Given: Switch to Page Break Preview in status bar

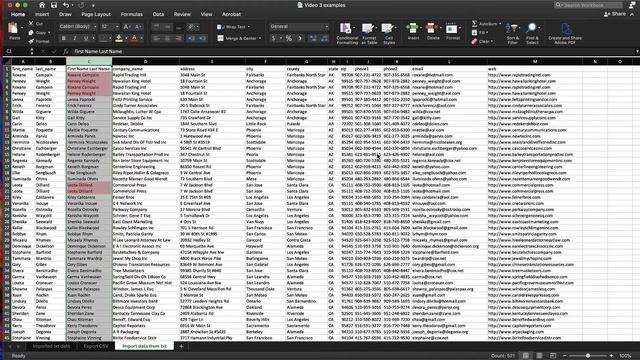Looking at the screenshot, I should (553, 356).
